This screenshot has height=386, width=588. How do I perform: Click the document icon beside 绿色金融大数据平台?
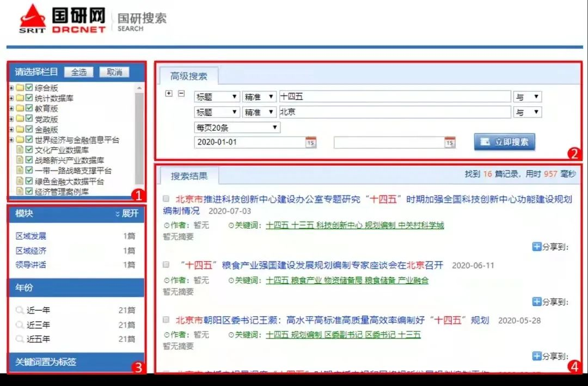pos(20,181)
